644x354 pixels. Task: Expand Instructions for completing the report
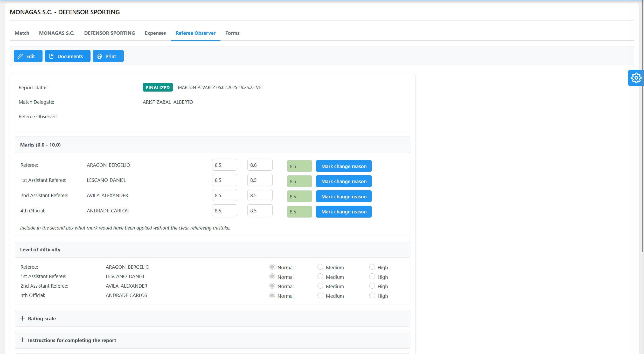point(72,340)
